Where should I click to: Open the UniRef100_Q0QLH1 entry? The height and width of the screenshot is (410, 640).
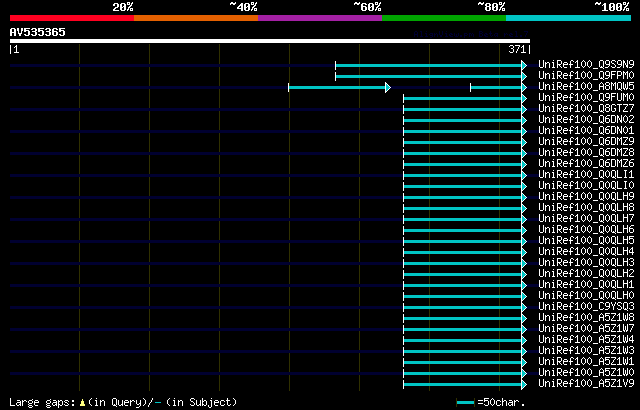tap(586, 284)
